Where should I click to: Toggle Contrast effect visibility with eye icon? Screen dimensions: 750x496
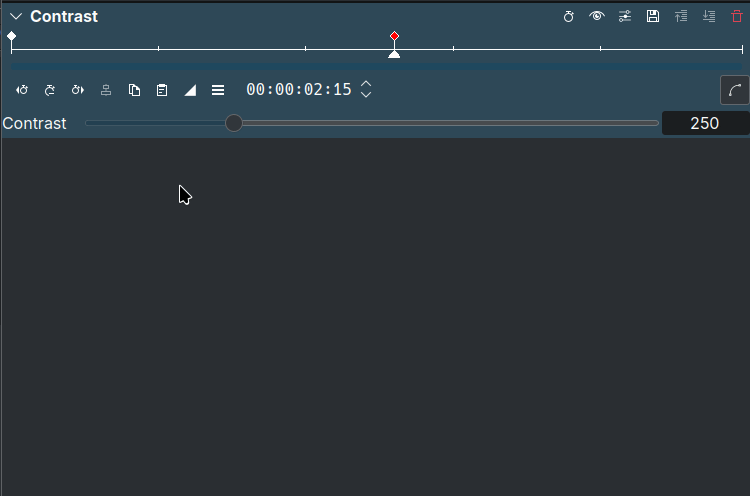point(597,17)
